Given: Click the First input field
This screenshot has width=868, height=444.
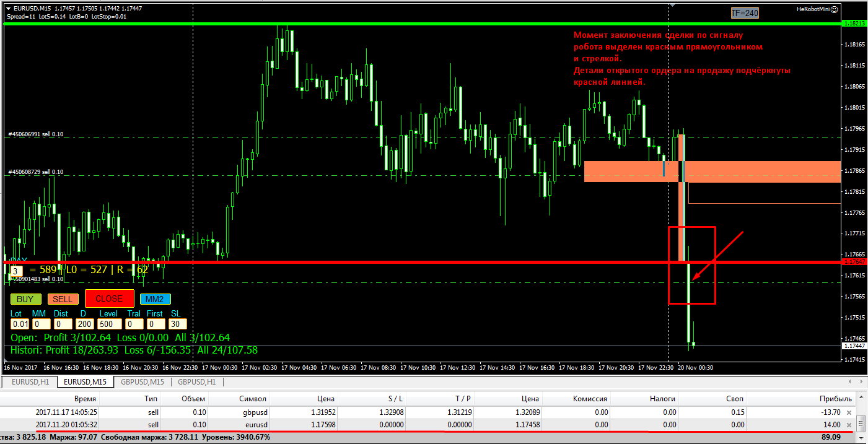Looking at the screenshot, I should point(156,324).
